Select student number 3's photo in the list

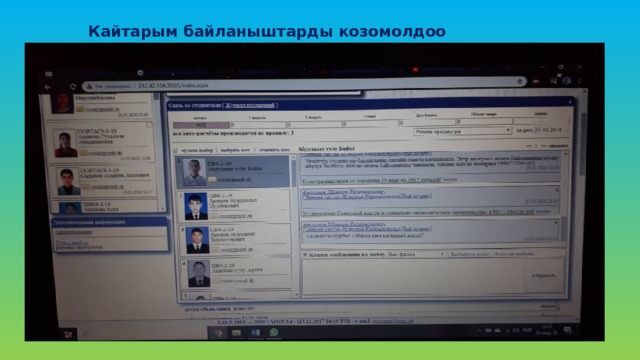197,240
